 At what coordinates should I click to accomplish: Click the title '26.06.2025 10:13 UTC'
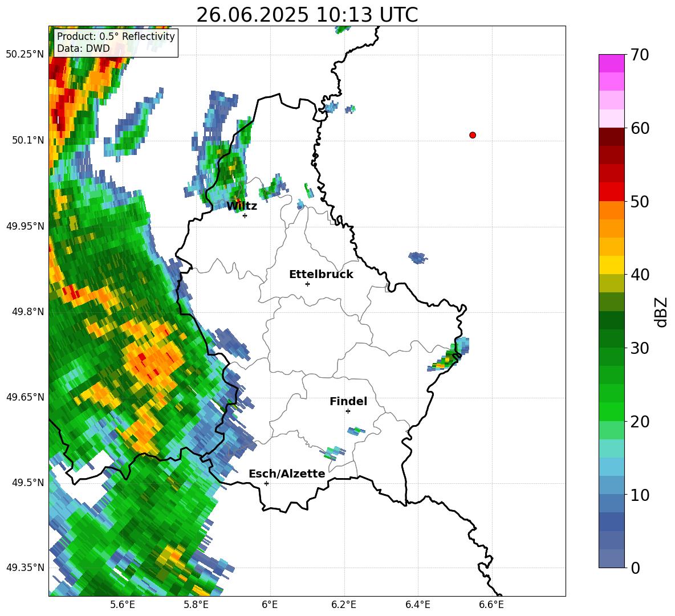click(x=307, y=15)
